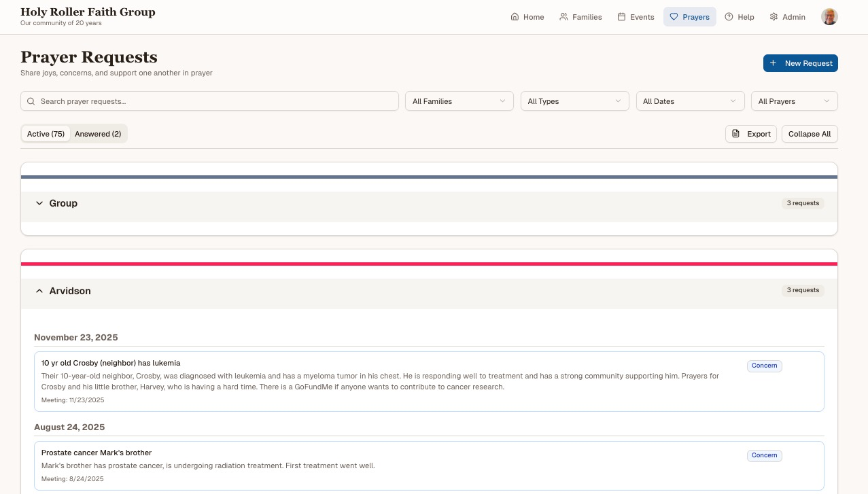Click the New Request button
Screen dimensions: 868x494
[800, 63]
